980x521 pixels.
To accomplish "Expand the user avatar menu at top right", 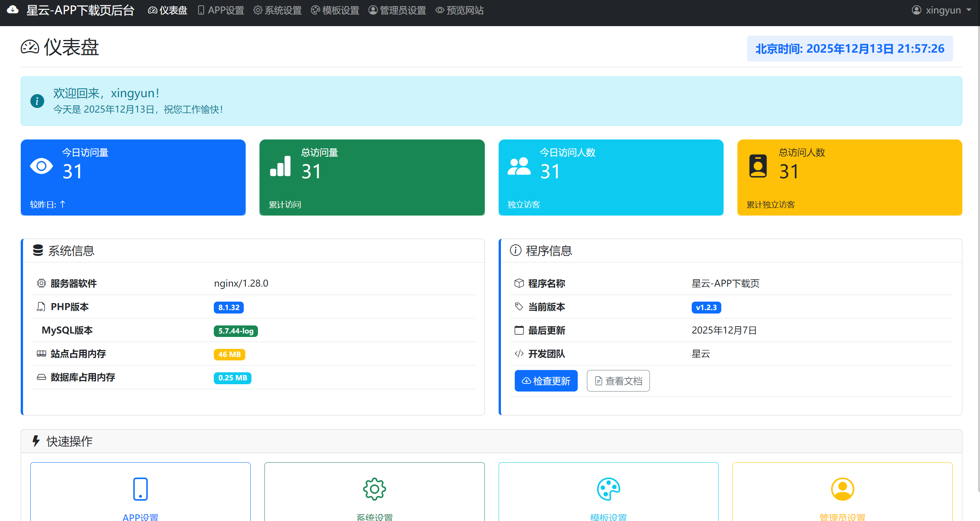I will click(x=917, y=10).
